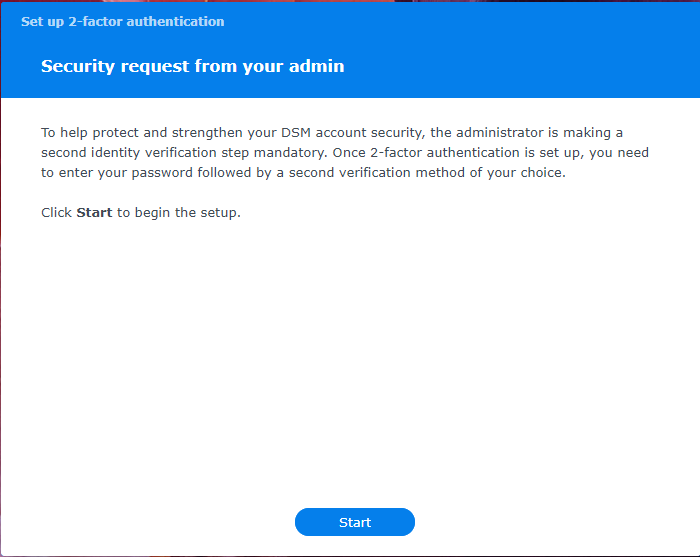
Task: Click the 'DSM account security' text
Action: pos(352,133)
